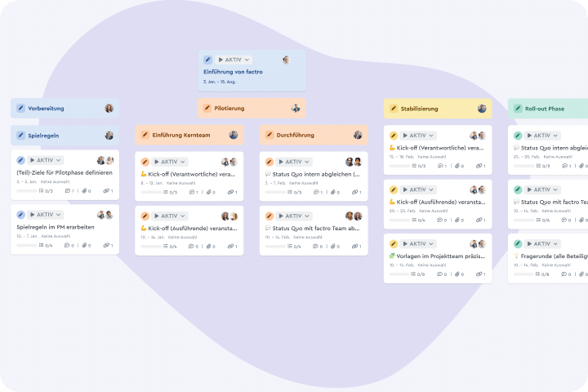Expand AKTIV status dropdown on Einführung von factro

234,60
